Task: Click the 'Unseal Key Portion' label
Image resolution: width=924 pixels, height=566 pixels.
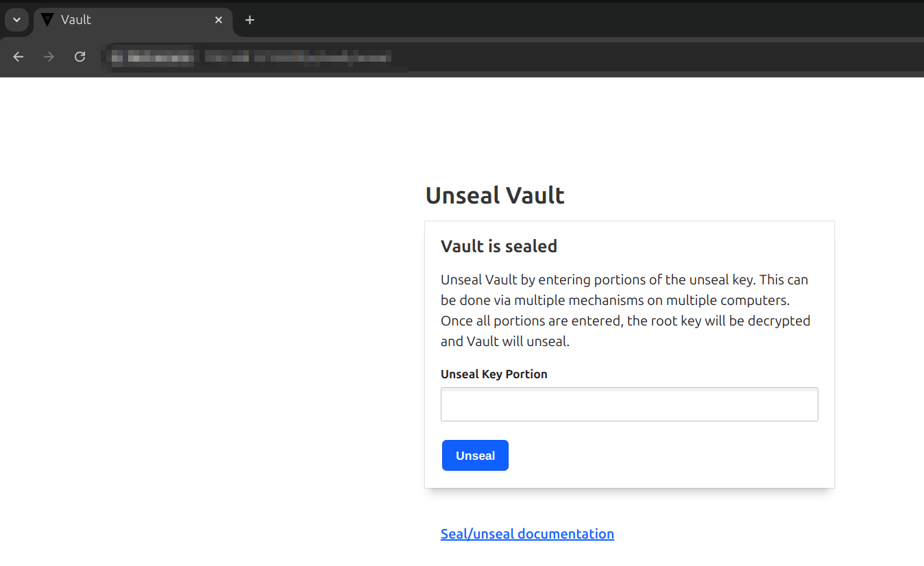Action: (x=494, y=374)
